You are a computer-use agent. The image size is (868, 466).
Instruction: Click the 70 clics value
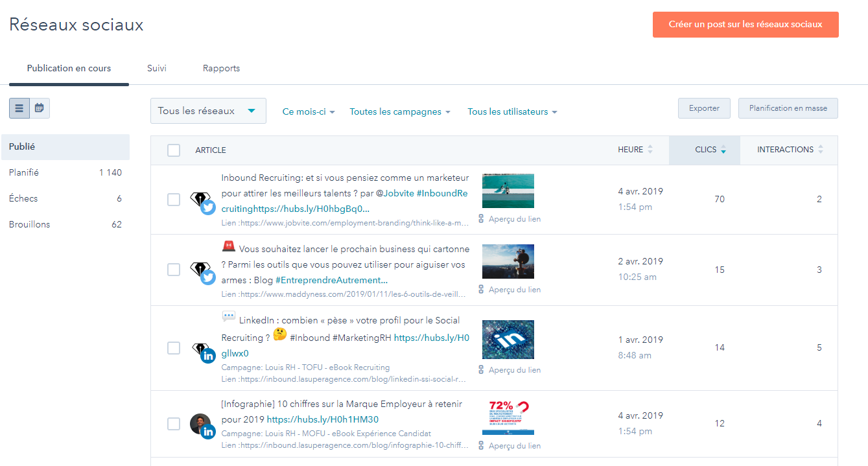(720, 200)
